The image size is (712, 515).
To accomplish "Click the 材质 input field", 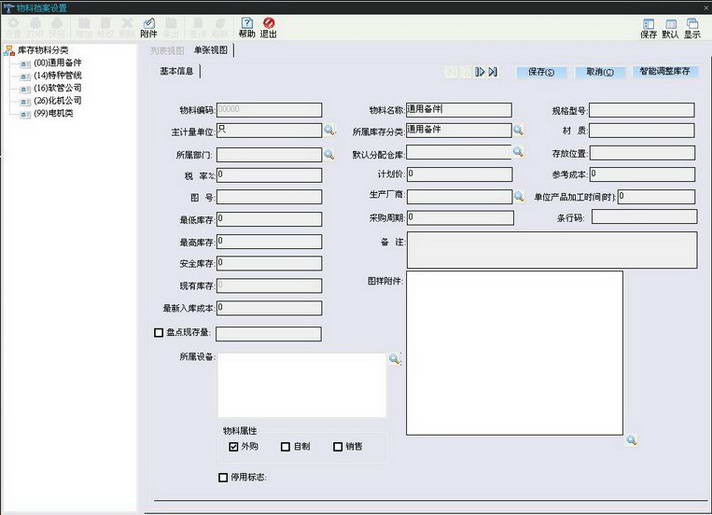I will click(642, 130).
